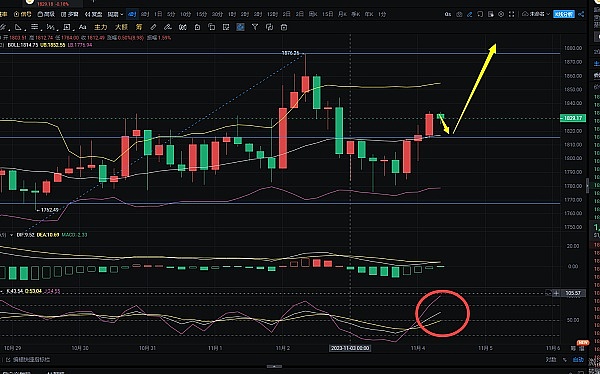
Task: Toggle the blue pencil drawing icon
Action: coord(470,15)
